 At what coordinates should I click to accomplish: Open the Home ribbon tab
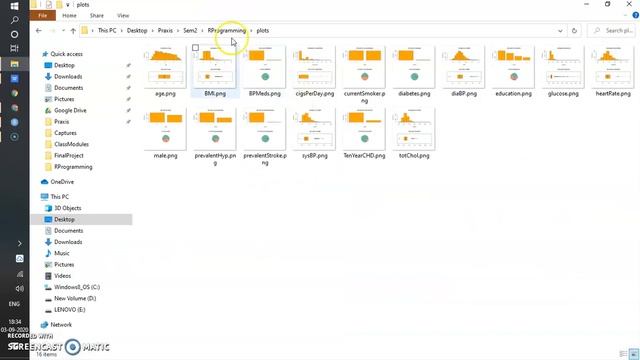pyautogui.click(x=69, y=16)
